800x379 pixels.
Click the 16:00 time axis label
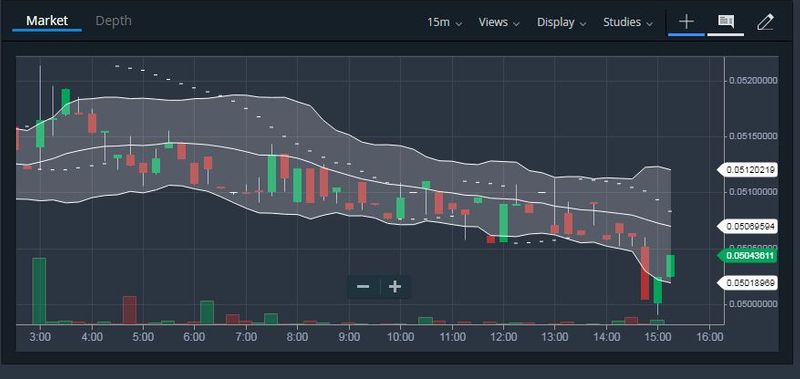click(x=710, y=337)
